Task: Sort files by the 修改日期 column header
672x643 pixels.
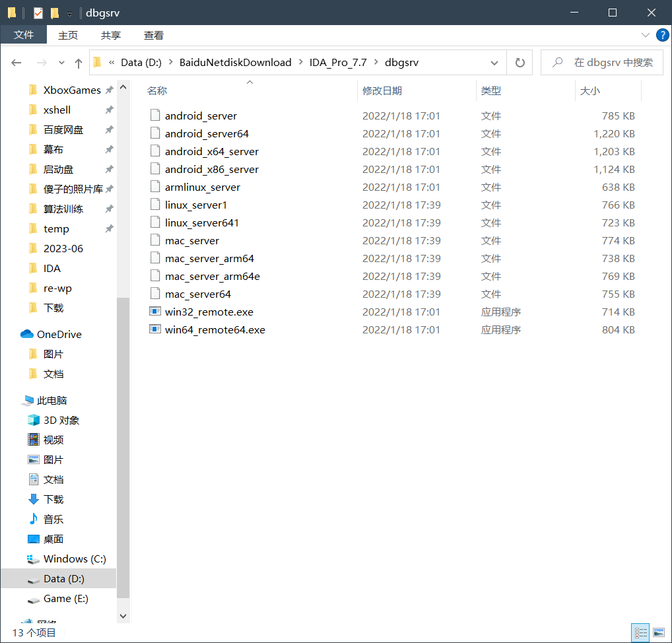Action: (382, 91)
